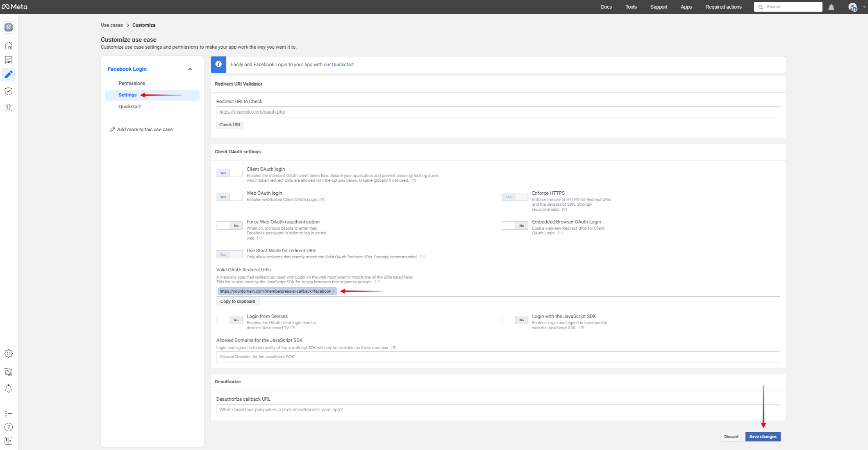Collapse the Facebook Login section
Viewport: 868px width, 450px height.
pos(190,69)
